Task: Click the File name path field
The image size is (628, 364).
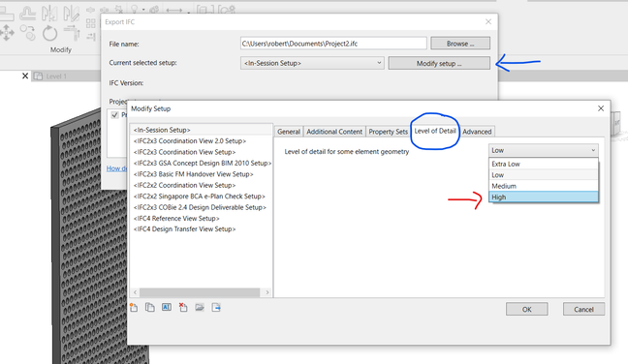Action: pos(333,44)
